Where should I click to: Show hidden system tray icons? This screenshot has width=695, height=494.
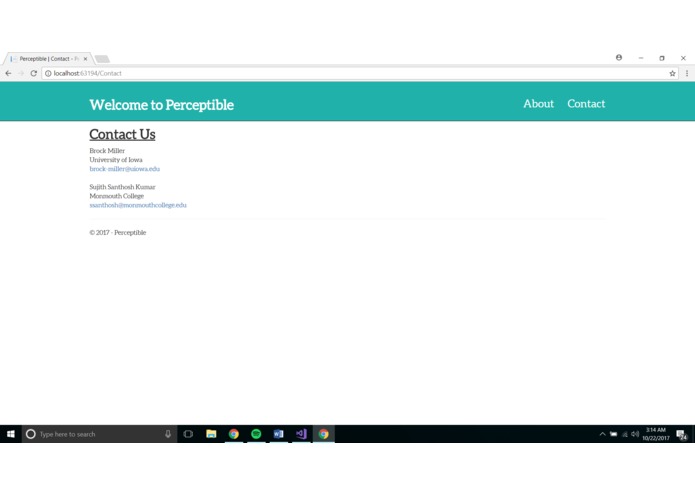602,434
